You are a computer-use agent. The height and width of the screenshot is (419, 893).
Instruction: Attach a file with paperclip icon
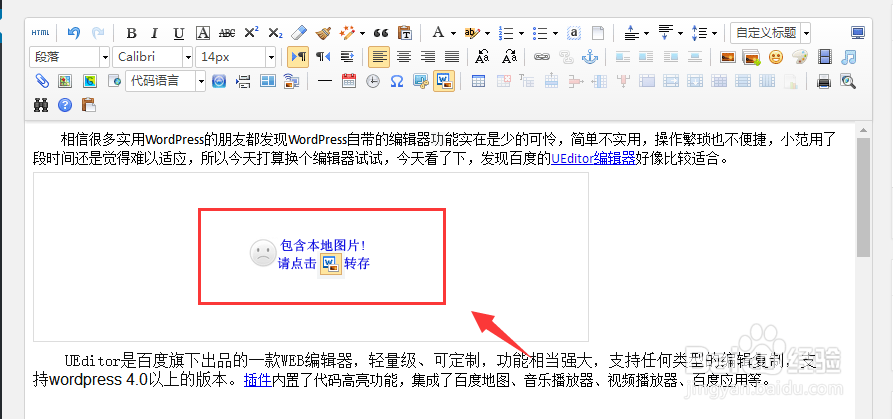pyautogui.click(x=41, y=81)
